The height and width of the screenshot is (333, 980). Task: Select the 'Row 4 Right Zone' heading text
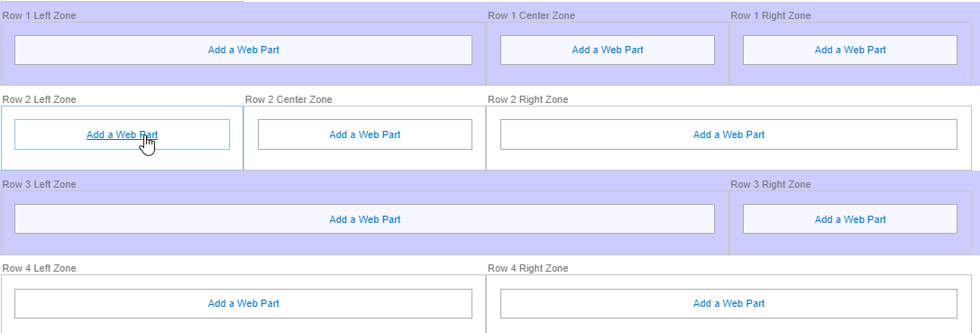pos(528,268)
